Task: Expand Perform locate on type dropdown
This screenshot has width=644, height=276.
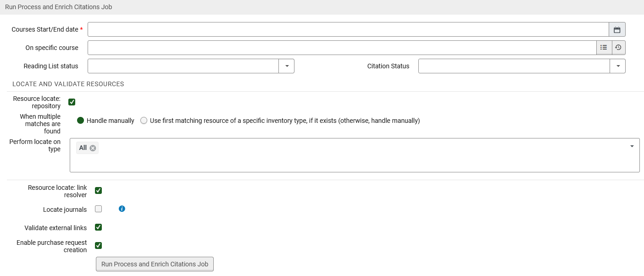Action: pos(632,146)
